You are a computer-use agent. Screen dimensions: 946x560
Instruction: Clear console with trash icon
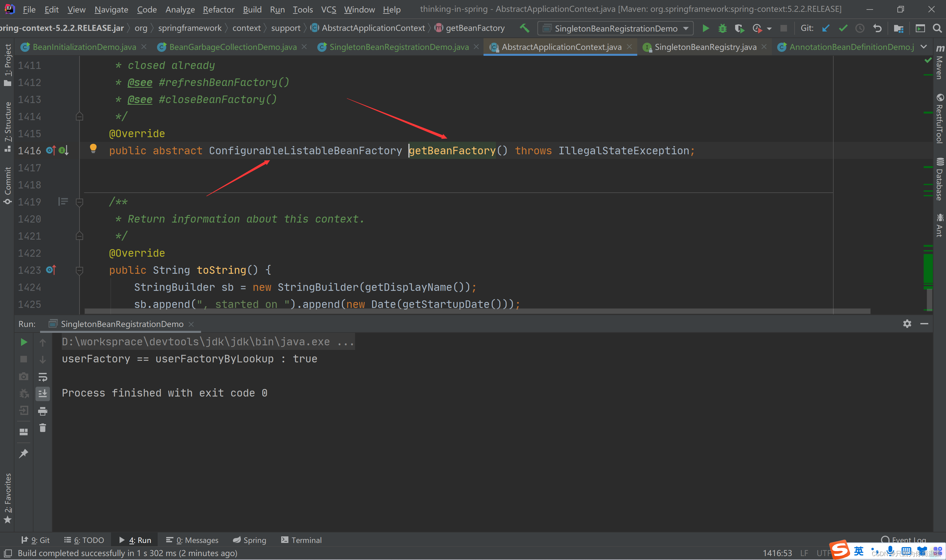click(43, 427)
